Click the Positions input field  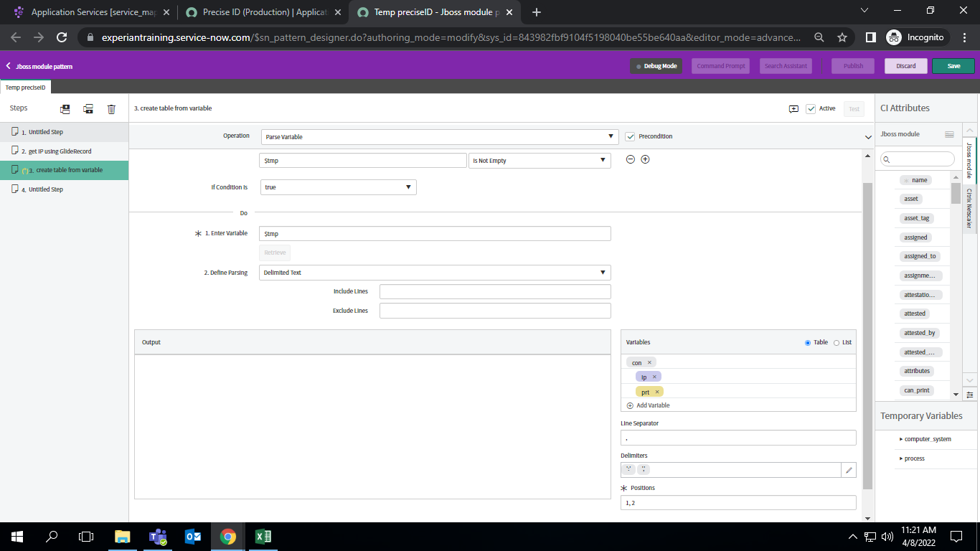[x=738, y=502]
